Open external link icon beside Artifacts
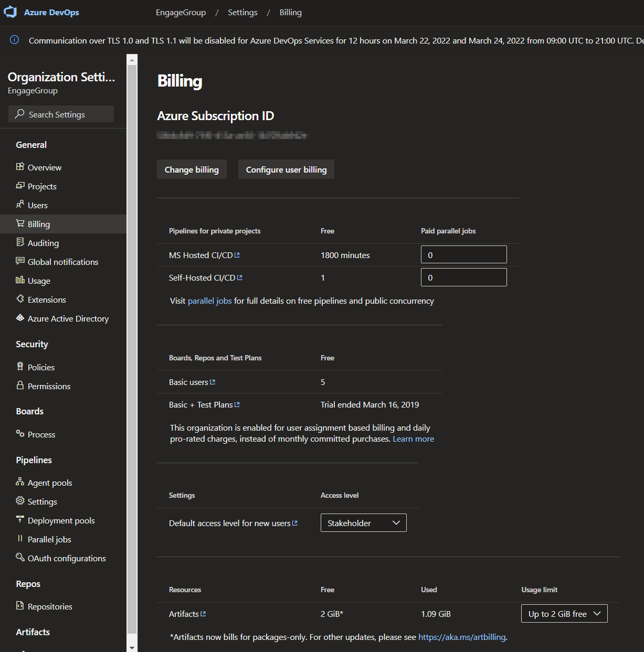The width and height of the screenshot is (644, 652). (203, 614)
